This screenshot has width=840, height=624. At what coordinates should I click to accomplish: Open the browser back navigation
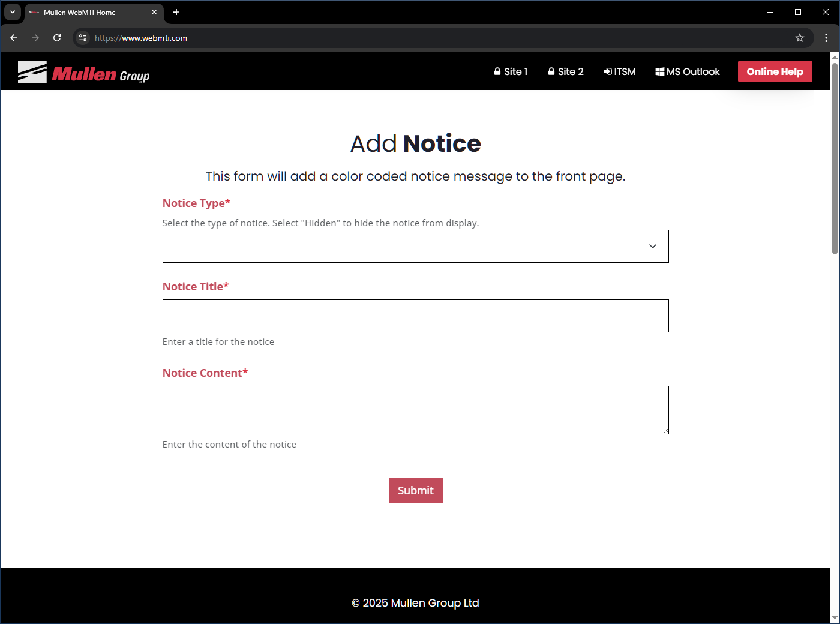13,37
